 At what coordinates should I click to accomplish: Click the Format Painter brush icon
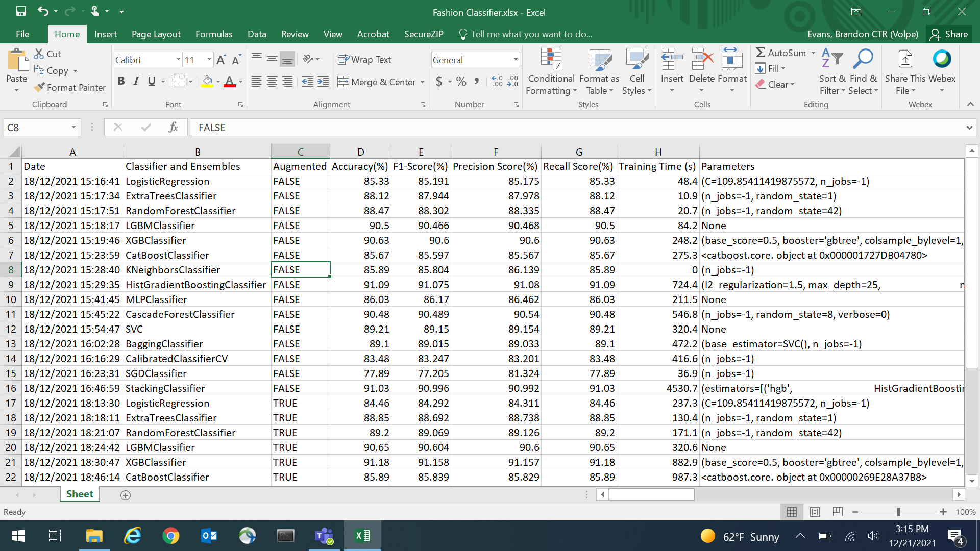39,88
